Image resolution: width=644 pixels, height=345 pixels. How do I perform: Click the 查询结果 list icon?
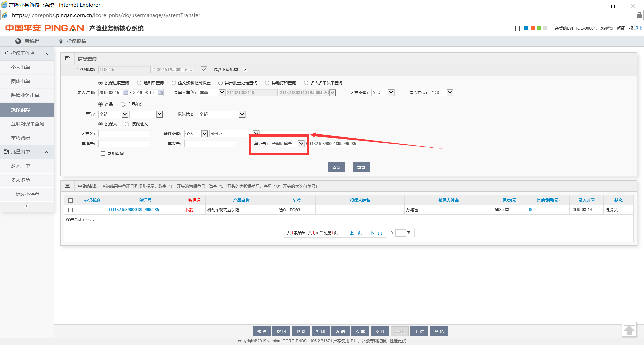(68, 186)
